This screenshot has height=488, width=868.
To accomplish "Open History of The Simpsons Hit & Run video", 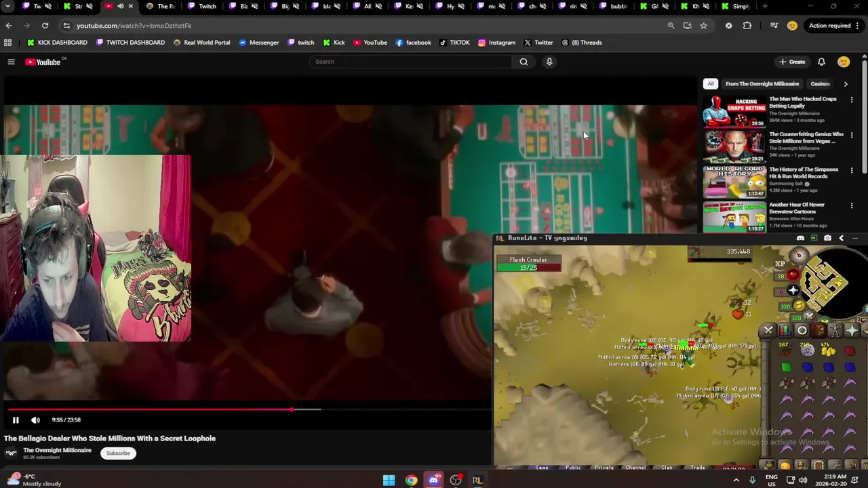I will coord(734,182).
